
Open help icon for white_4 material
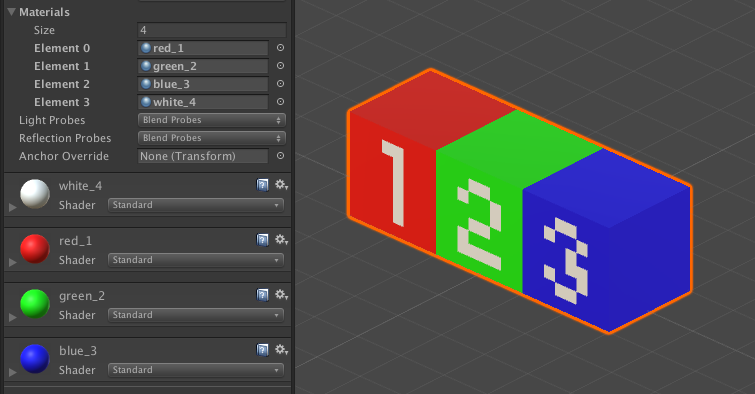click(262, 184)
